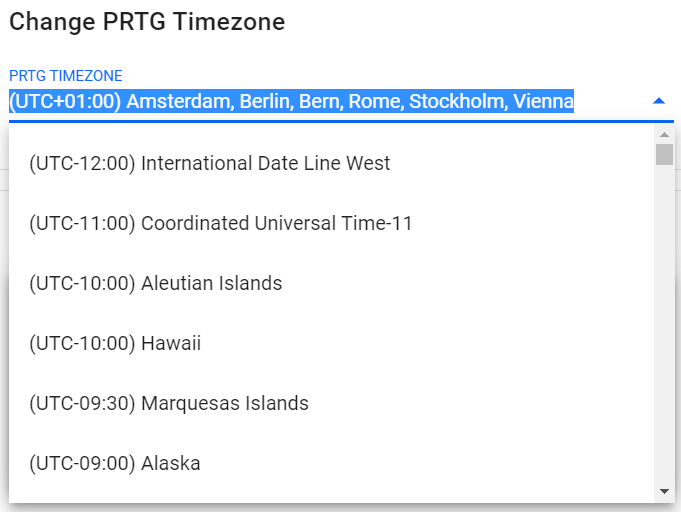Choose Coordinated Universal Time-11 from list
The image size is (681, 512).
(x=221, y=223)
